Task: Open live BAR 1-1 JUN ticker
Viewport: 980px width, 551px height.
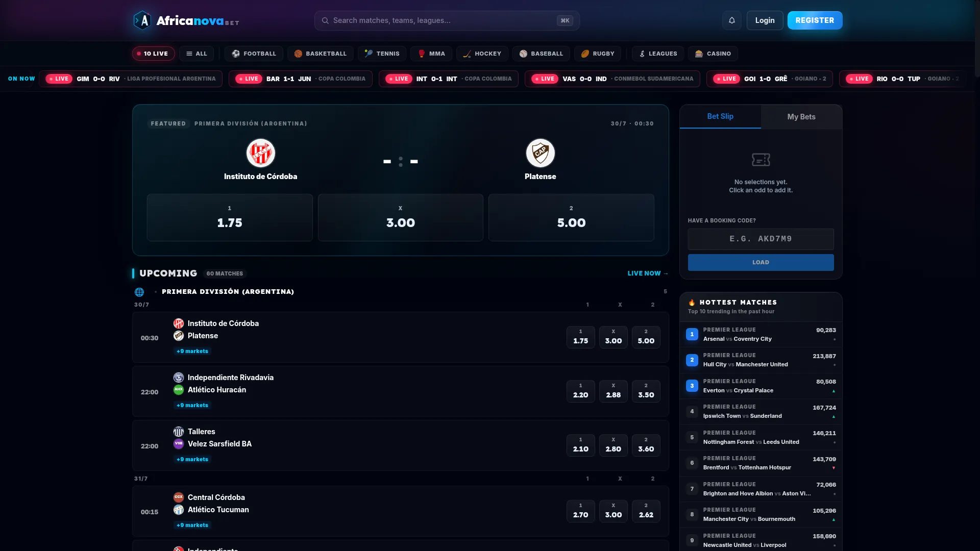Action: point(301,79)
